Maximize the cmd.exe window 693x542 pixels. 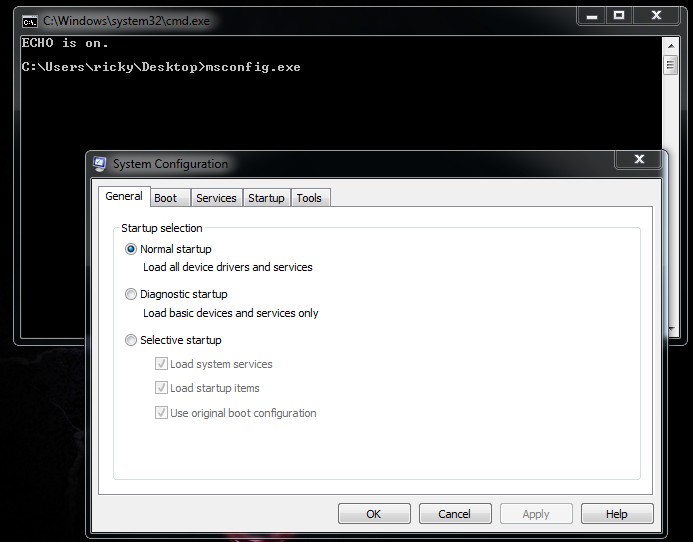pos(619,16)
